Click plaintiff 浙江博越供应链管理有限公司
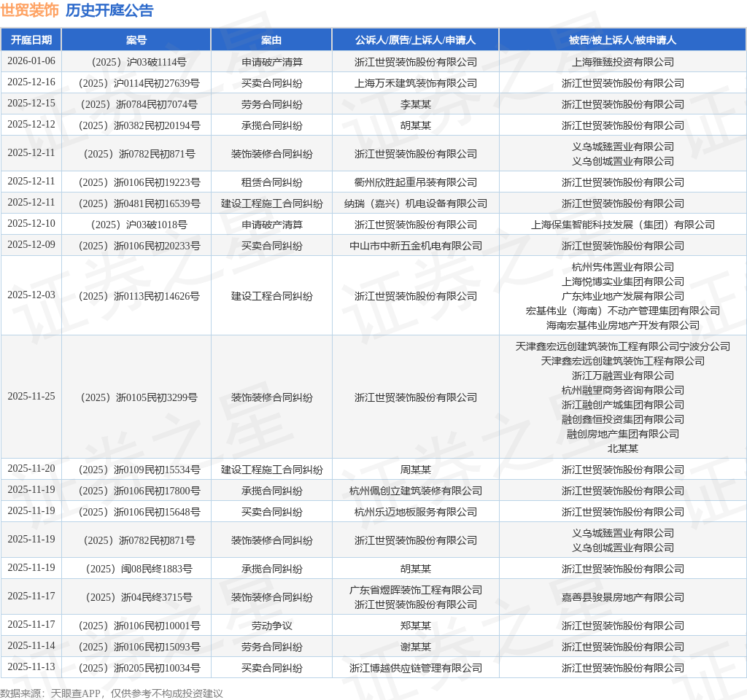Image resolution: width=747 pixels, height=700 pixels. pyautogui.click(x=415, y=668)
